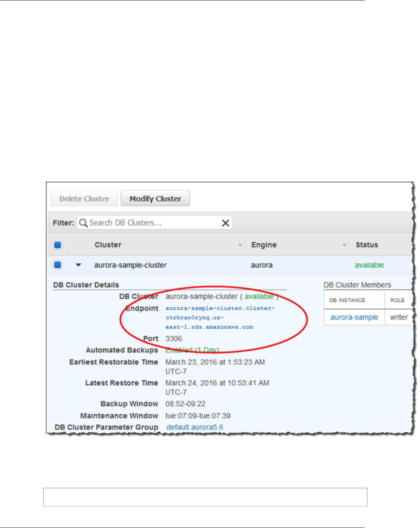This screenshot has height=528, width=420.
Task: Click the DB Cluster Members heading
Action: (x=357, y=285)
